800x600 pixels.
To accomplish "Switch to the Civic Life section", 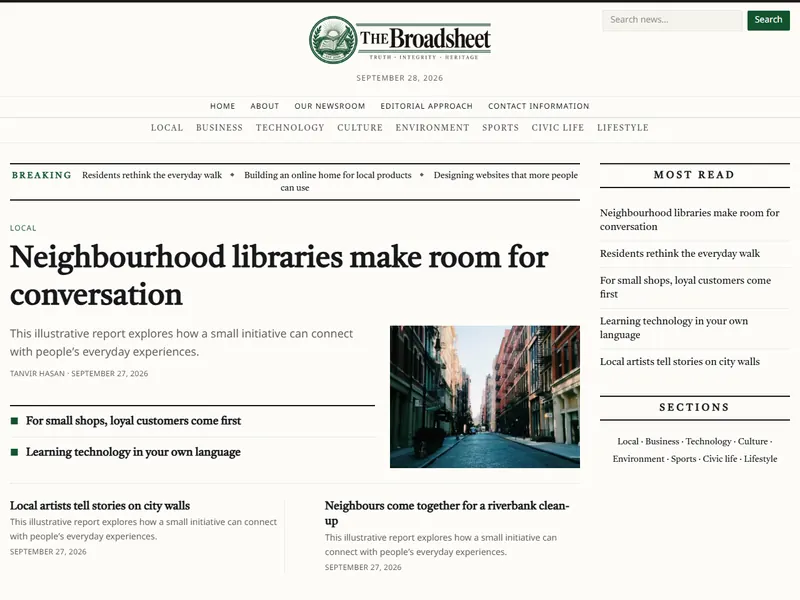I will (558, 128).
